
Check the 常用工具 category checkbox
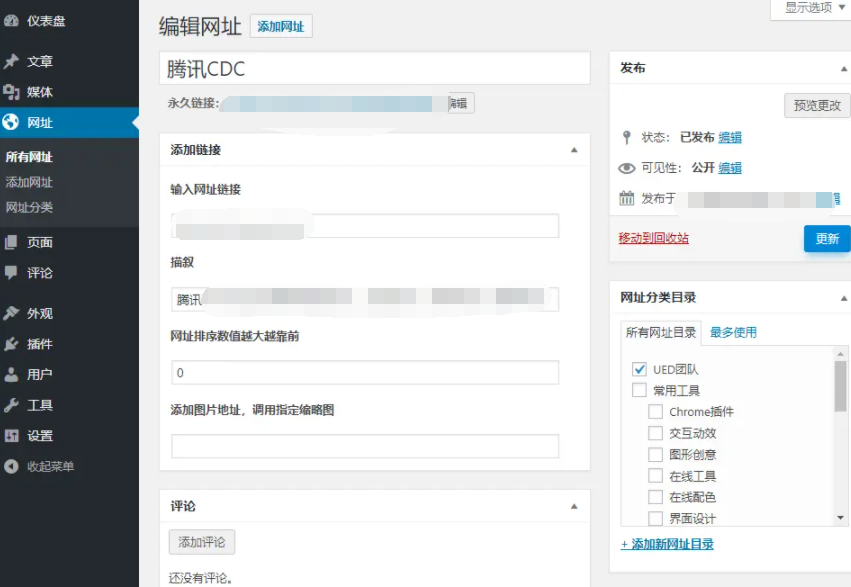click(640, 390)
